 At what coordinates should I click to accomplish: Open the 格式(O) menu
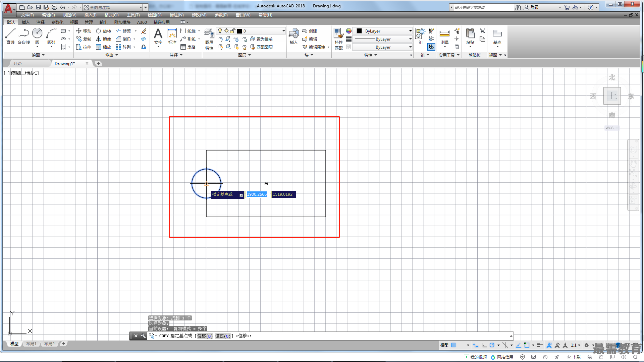pos(111,15)
